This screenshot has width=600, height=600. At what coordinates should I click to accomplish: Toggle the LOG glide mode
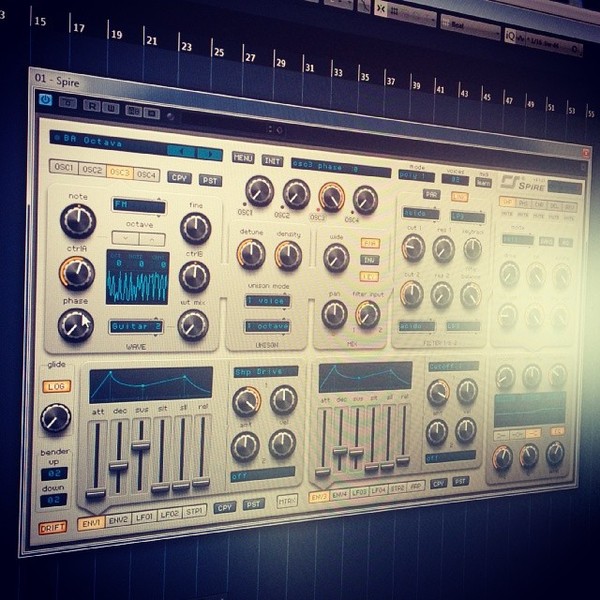coord(57,386)
